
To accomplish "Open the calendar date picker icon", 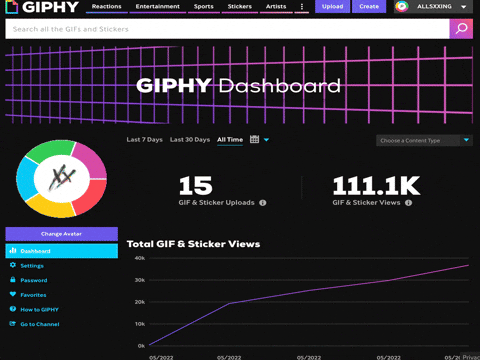I will click(x=254, y=139).
